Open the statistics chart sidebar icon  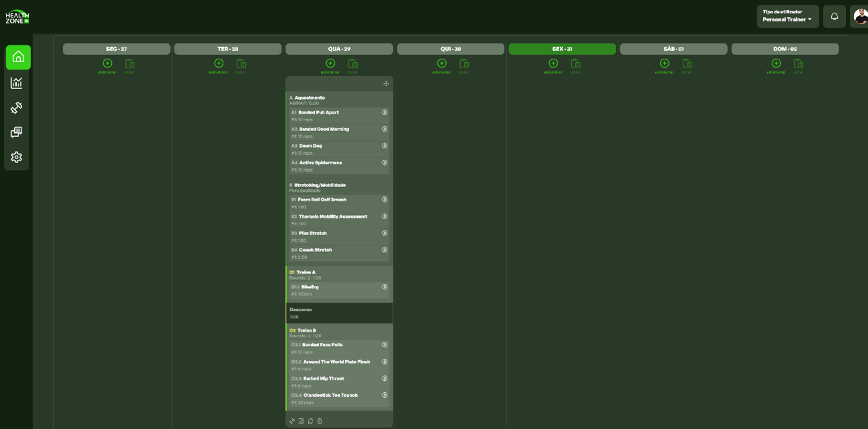[17, 83]
